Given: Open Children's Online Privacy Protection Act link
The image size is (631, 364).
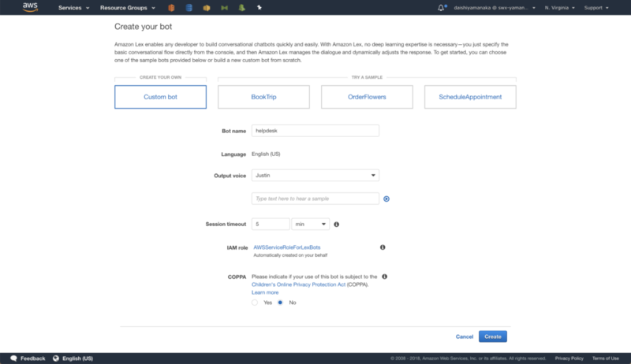Looking at the screenshot, I should coord(298,284).
